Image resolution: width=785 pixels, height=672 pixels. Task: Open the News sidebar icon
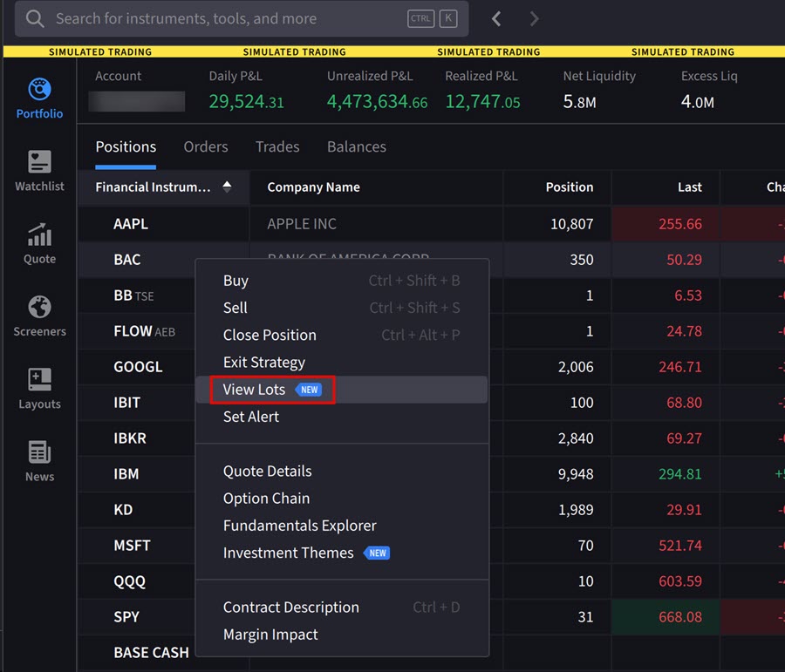pos(39,451)
